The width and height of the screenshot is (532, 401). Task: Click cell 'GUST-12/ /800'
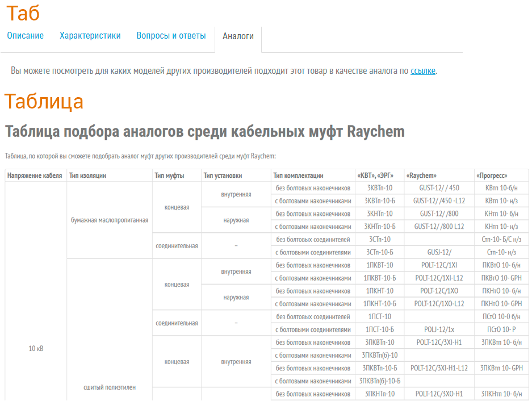(x=439, y=214)
